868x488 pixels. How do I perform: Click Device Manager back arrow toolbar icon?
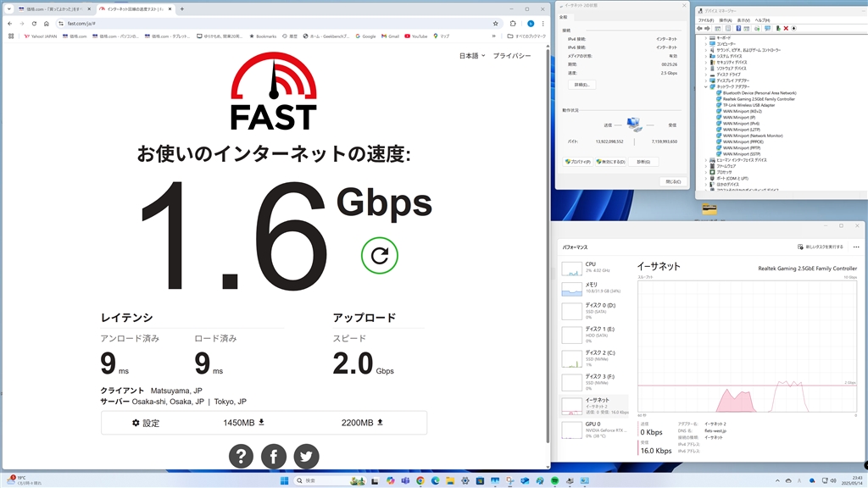tap(699, 28)
